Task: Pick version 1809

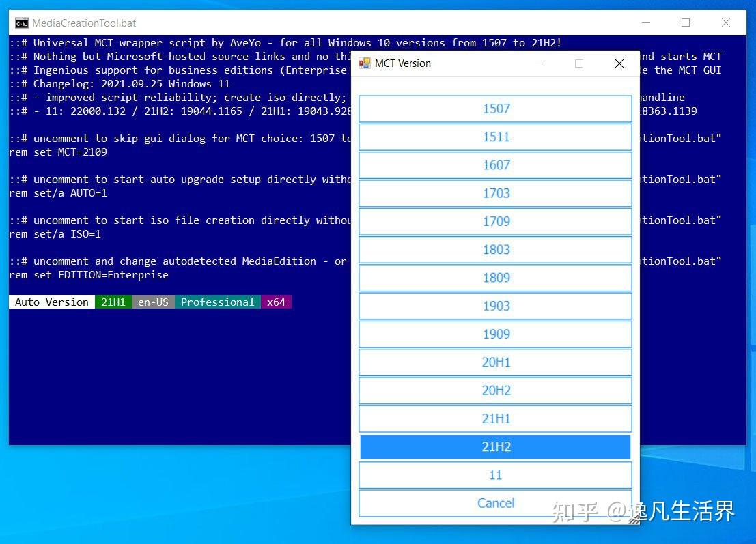Action: 495,278
